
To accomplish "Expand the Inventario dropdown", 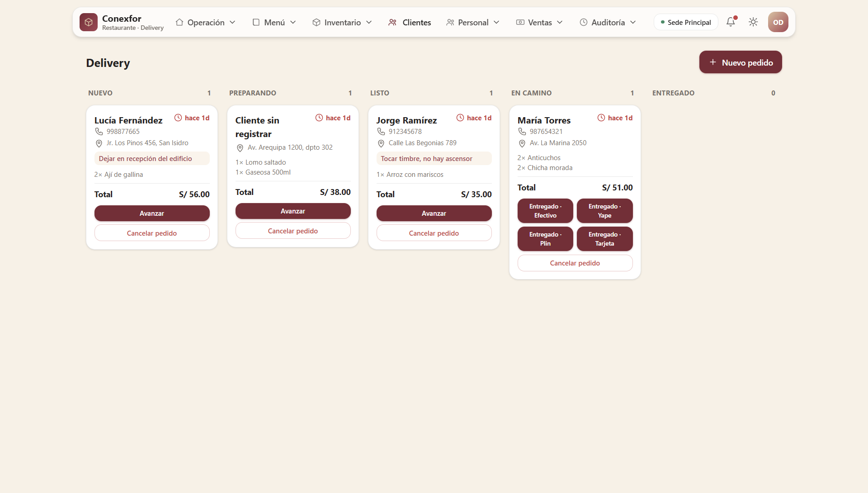I will point(342,22).
